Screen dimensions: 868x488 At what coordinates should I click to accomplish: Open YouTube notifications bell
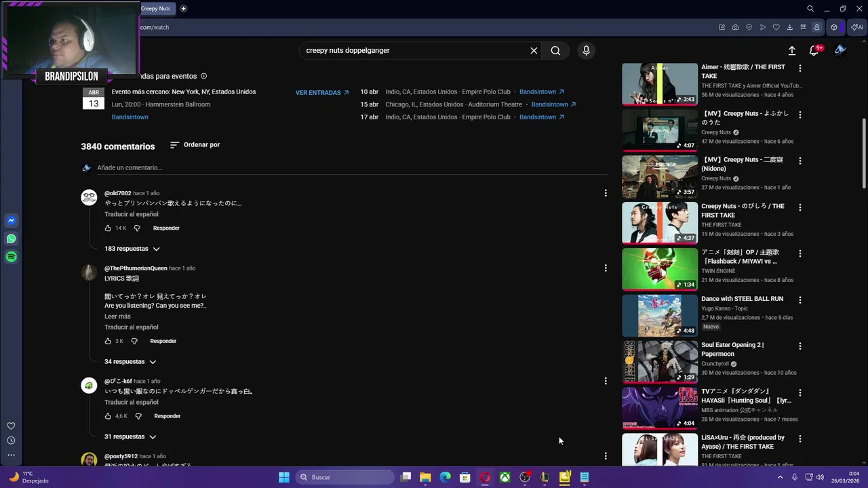[x=814, y=50]
